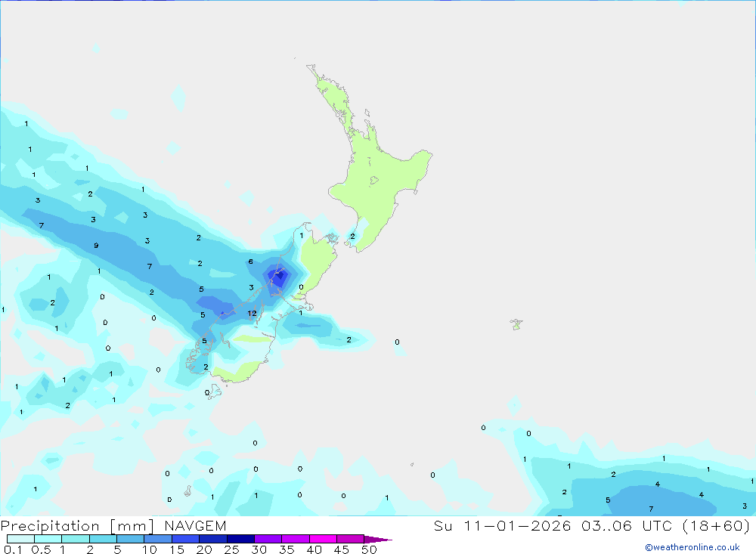The image size is (756, 554).
Task: Click the '9' precipitation value on the map
Action: pyautogui.click(x=96, y=246)
